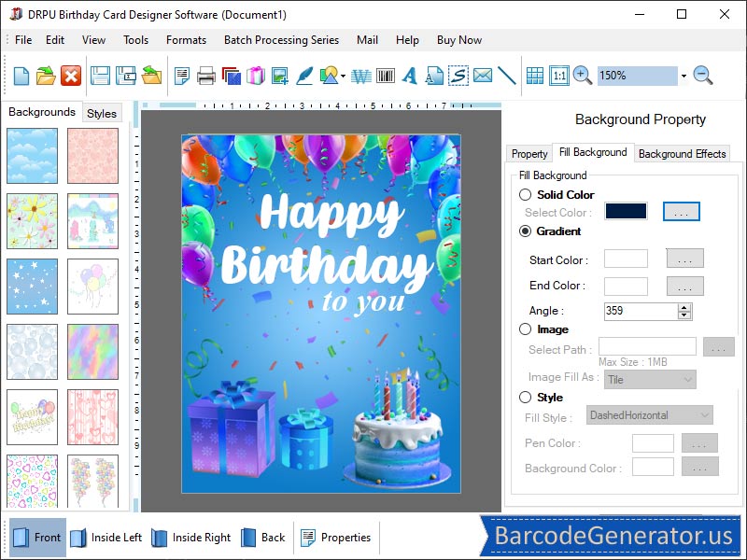Open the Properties panel from bottom bar
The width and height of the screenshot is (747, 560).
(336, 538)
